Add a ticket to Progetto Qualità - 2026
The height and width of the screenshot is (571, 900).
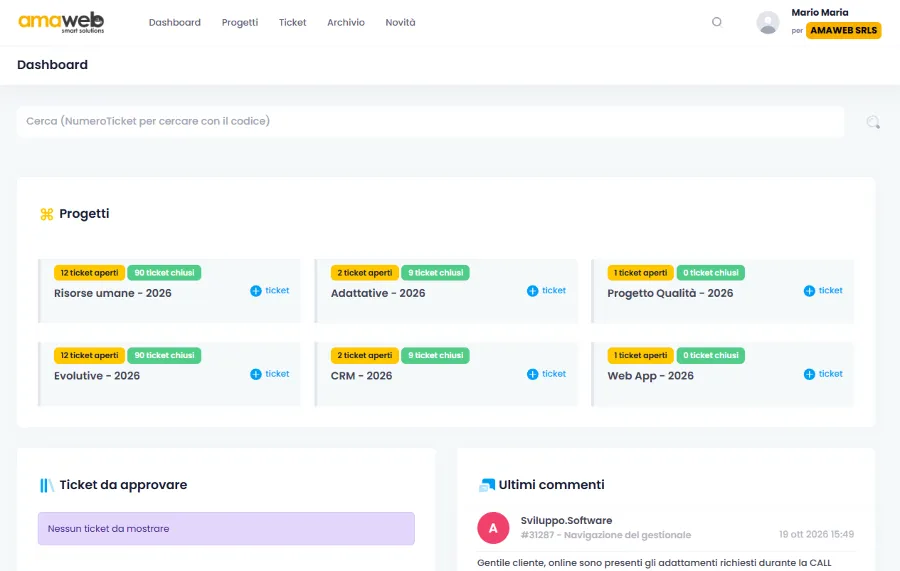pos(823,290)
